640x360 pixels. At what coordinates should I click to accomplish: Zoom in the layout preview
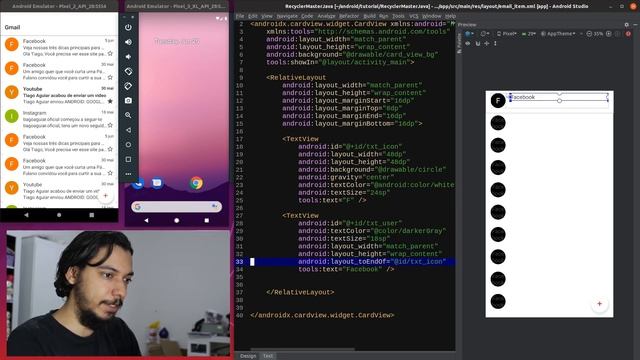tap(609, 34)
